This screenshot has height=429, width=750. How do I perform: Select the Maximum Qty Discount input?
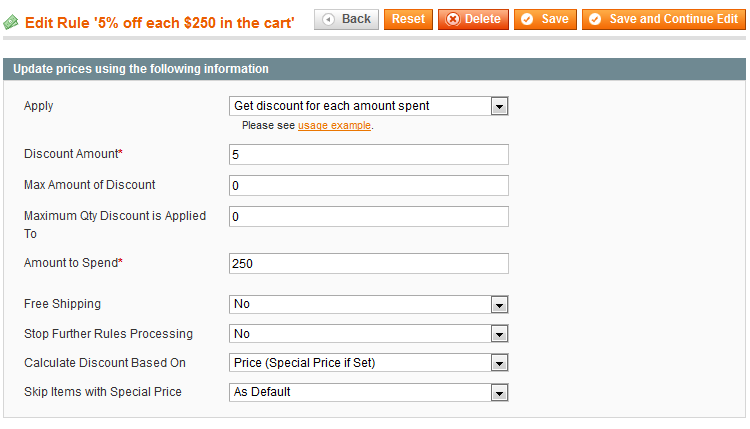coord(369,217)
